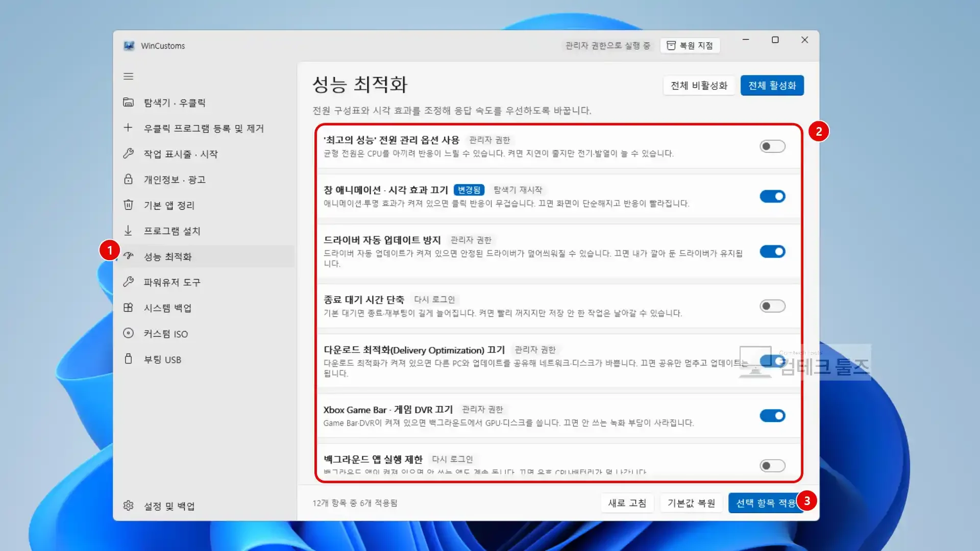This screenshot has height=551, width=980.
Task: Click 관리자 권한 tag on 드라이버 자동 업데이트 row
Action: [471, 240]
